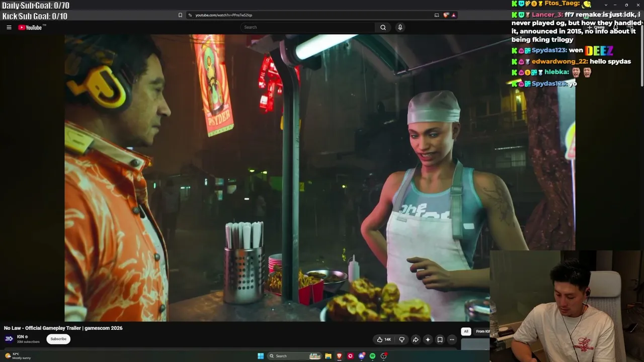Image resolution: width=644 pixels, height=362 pixels.
Task: Start voice search with the microphone icon
Action: [400, 27]
